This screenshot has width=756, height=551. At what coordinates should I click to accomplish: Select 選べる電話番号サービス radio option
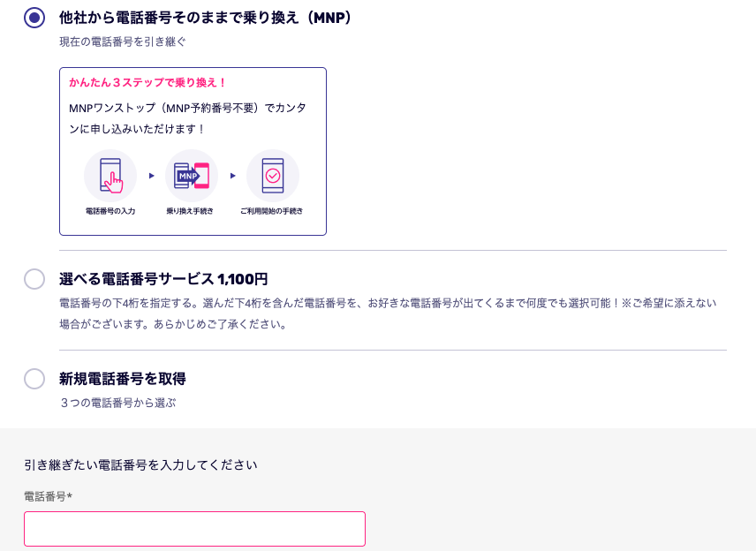(34, 279)
